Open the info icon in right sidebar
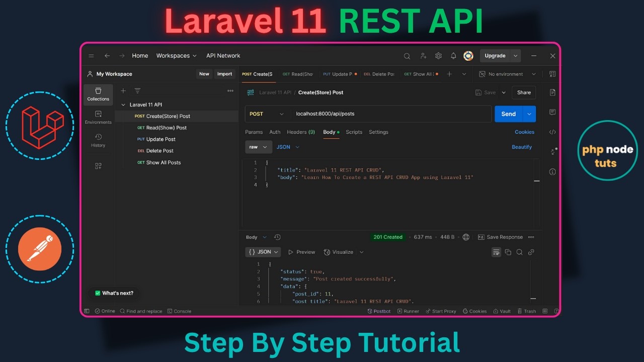The width and height of the screenshot is (644, 362). tap(552, 172)
